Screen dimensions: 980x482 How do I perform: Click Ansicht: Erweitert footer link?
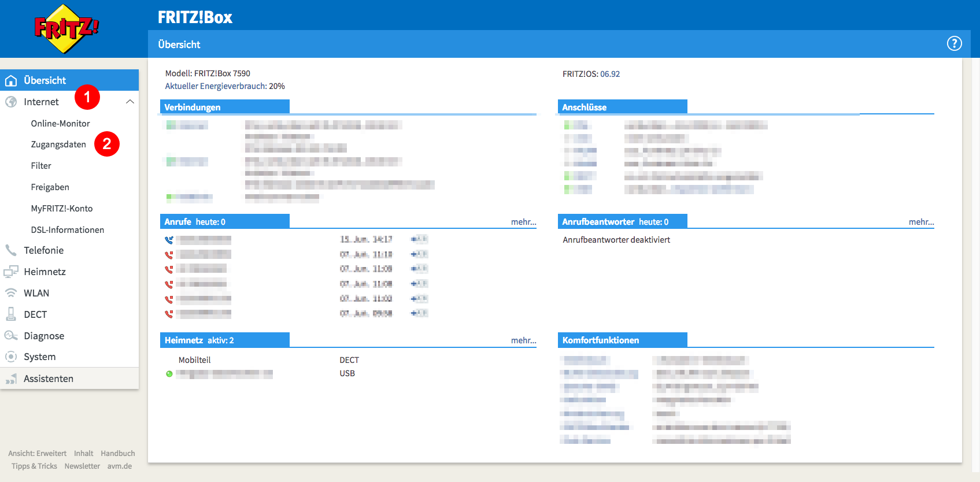point(37,454)
